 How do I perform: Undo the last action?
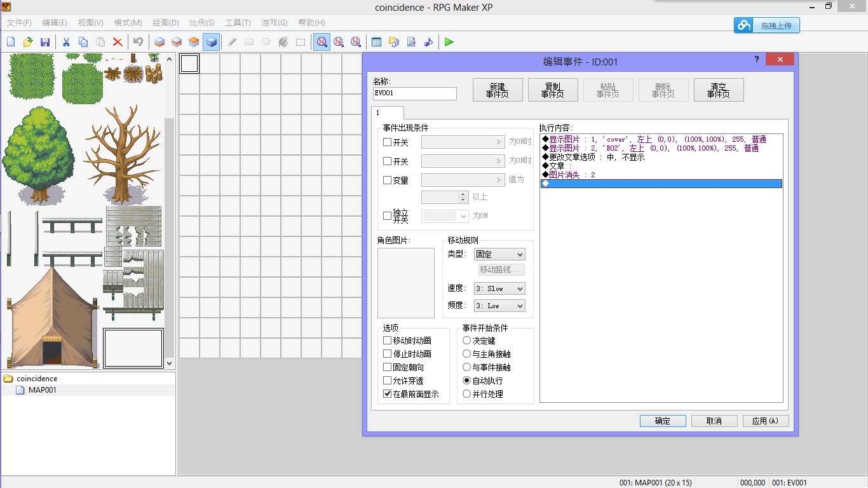click(138, 42)
